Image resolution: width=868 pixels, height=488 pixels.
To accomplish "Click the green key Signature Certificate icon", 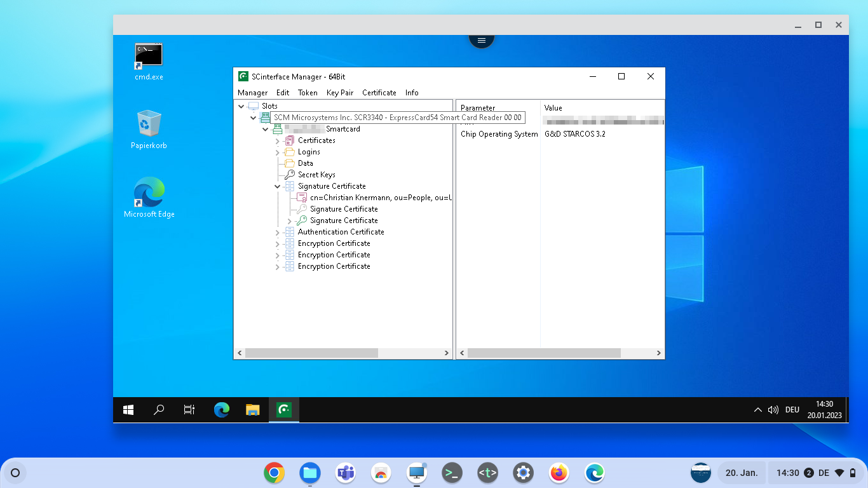I will tap(302, 220).
